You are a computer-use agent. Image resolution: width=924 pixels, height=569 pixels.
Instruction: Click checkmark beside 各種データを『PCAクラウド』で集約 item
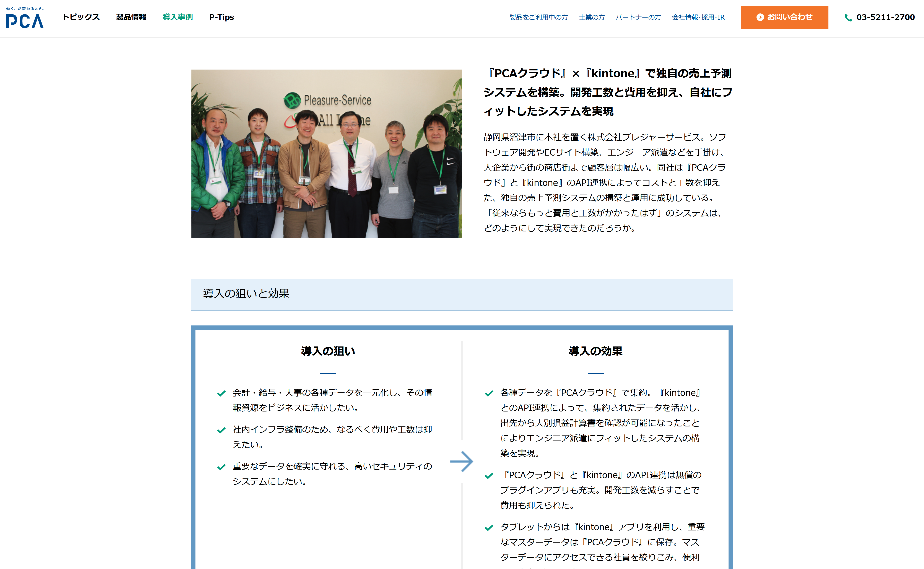[x=489, y=394]
